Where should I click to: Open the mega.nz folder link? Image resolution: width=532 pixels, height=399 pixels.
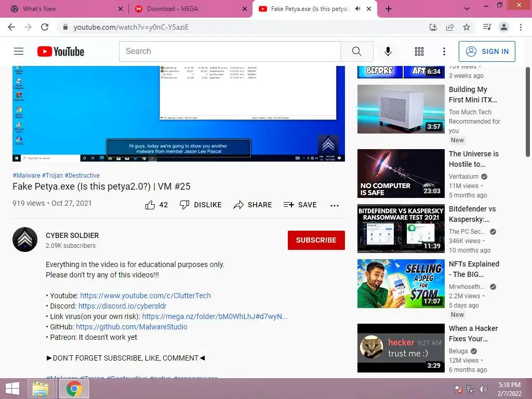click(x=215, y=316)
